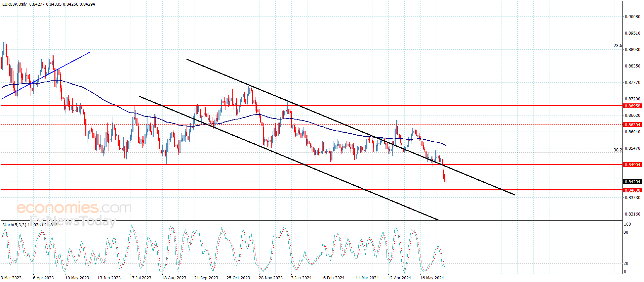Image resolution: width=644 pixels, height=282 pixels.
Task: Click the red 0.86958 price level tag
Action: point(633,106)
